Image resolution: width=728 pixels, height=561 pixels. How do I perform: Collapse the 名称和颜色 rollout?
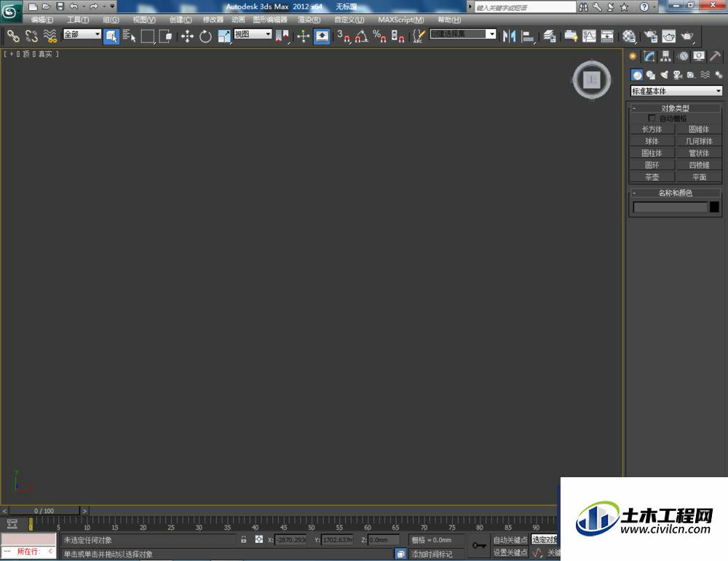[x=676, y=192]
